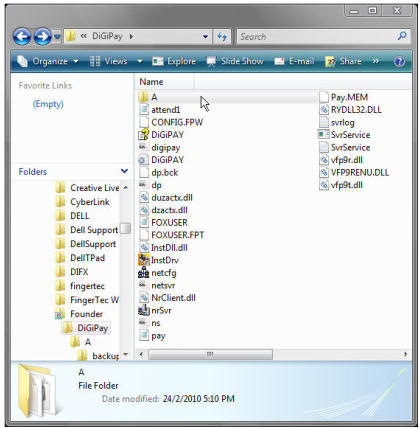Collapse the Folders pane chevron
The image size is (420, 428).
[124, 171]
